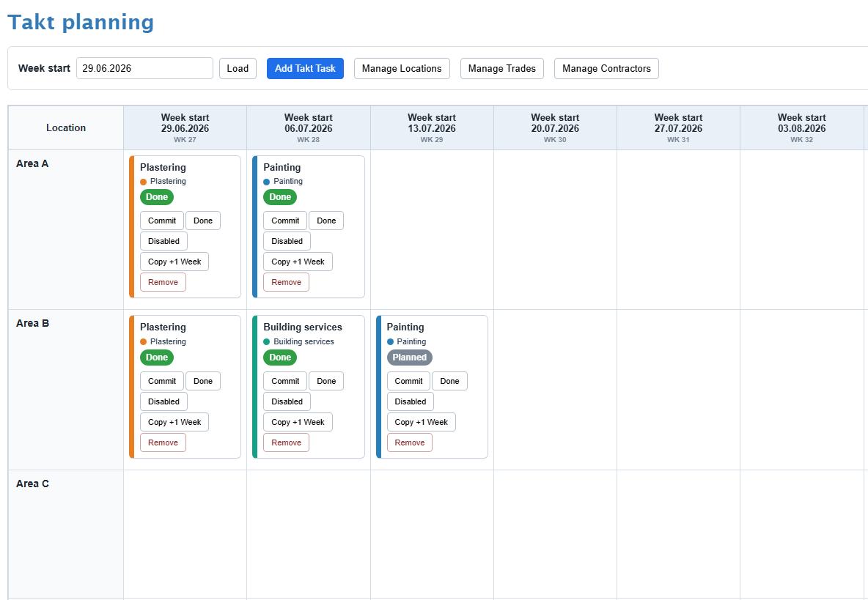Click Done button on Area A Plastering card

coord(202,220)
